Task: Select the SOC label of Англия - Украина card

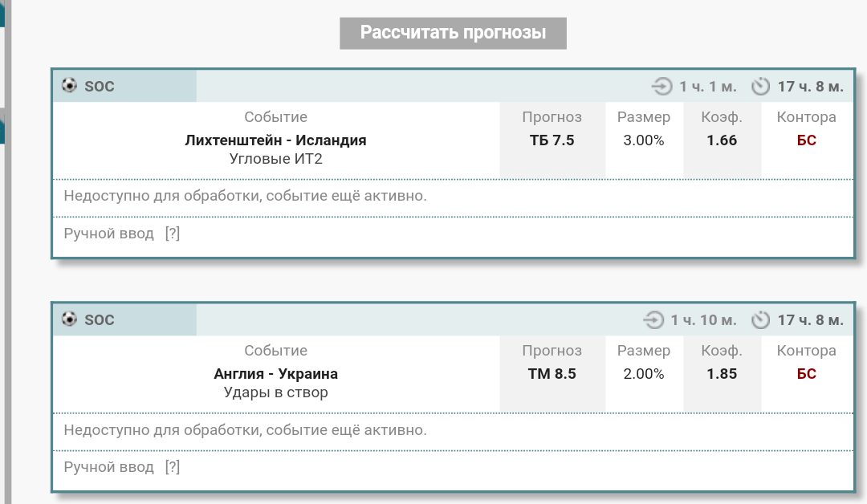Action: click(x=100, y=320)
